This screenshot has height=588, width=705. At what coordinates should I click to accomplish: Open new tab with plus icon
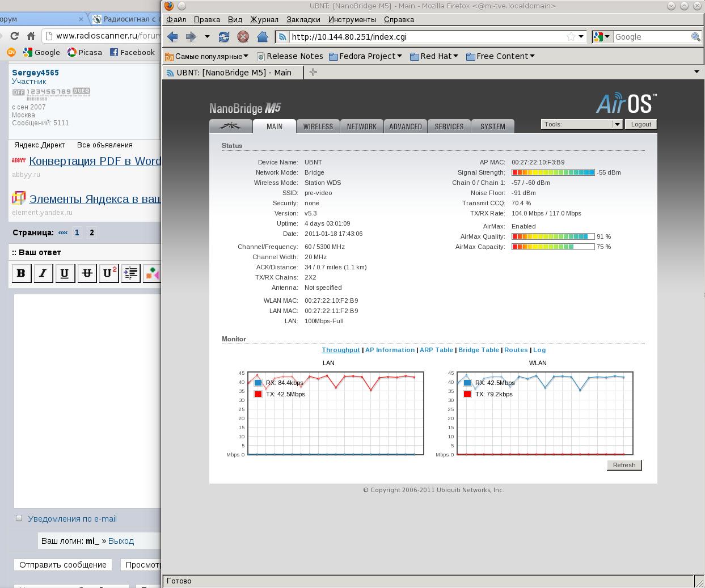coord(313,72)
